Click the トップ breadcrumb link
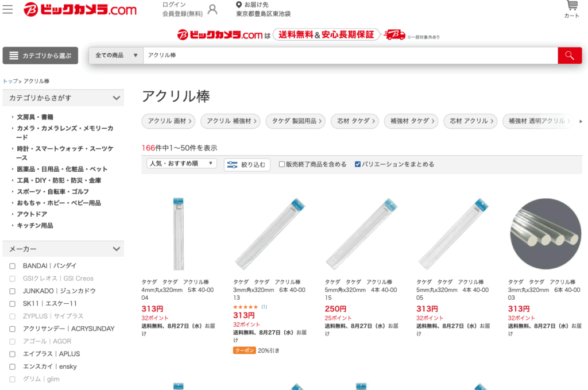588x390 pixels. pos(10,81)
